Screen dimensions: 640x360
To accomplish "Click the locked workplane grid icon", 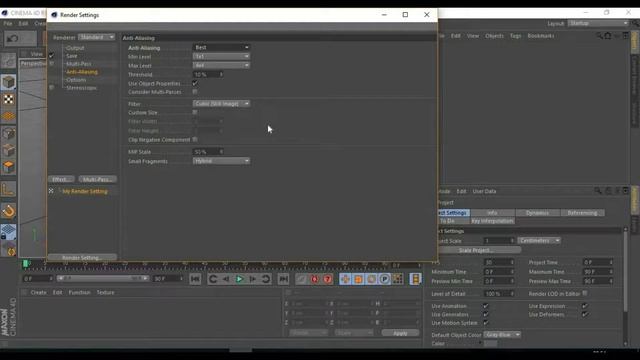I will click(8, 231).
